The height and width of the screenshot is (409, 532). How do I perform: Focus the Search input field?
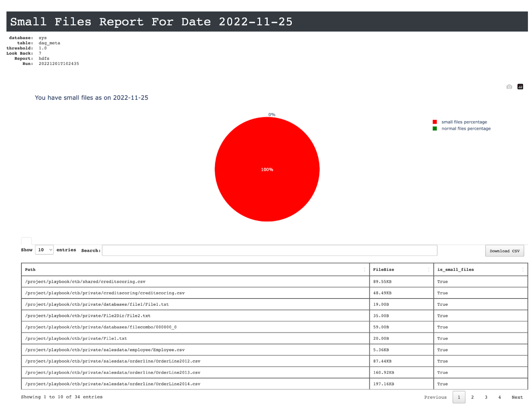(269, 250)
